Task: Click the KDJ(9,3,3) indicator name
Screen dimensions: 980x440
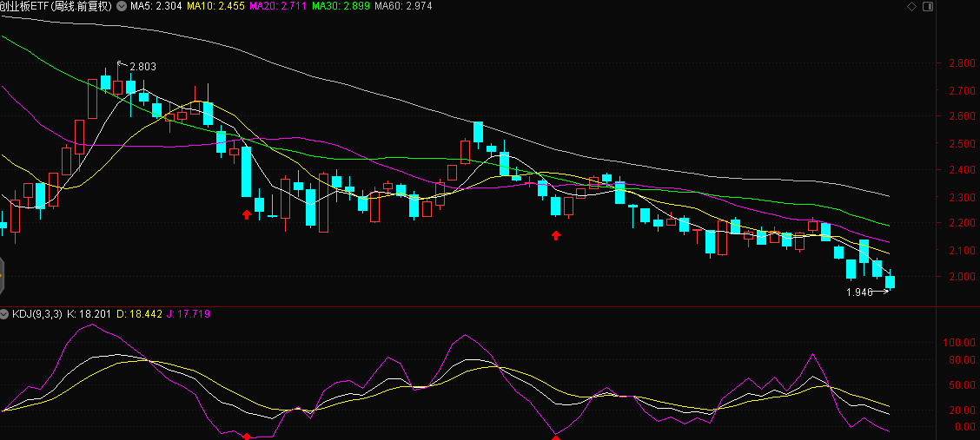Action: point(36,313)
